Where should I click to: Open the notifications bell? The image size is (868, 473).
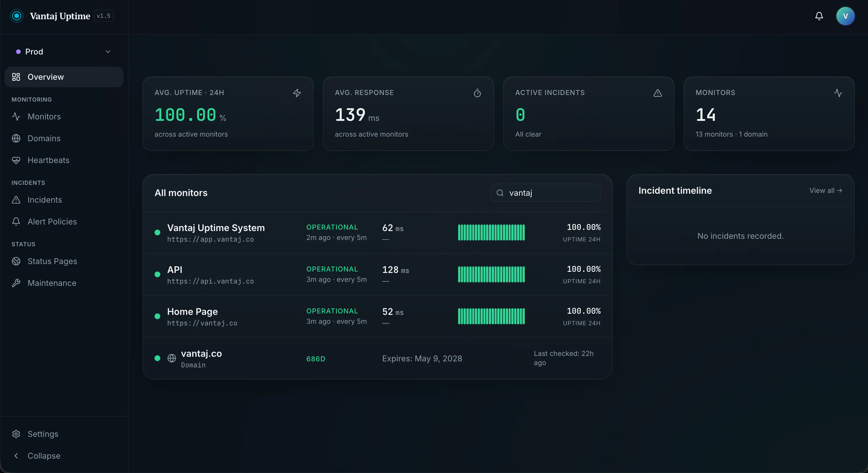pyautogui.click(x=819, y=16)
